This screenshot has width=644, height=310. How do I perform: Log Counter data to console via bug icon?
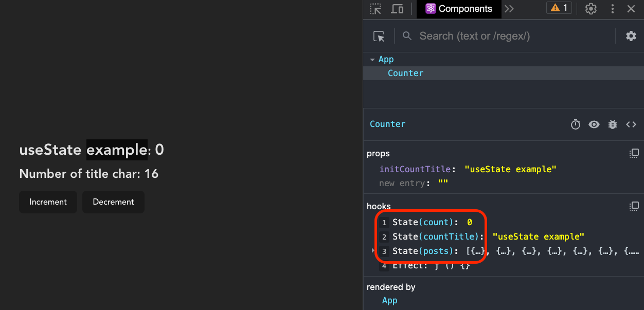pos(613,124)
